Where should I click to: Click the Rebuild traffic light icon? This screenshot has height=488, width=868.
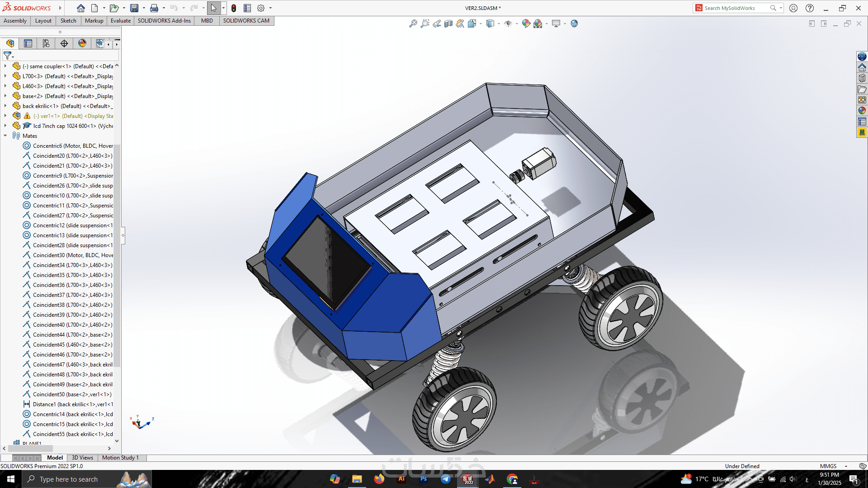pyautogui.click(x=234, y=8)
